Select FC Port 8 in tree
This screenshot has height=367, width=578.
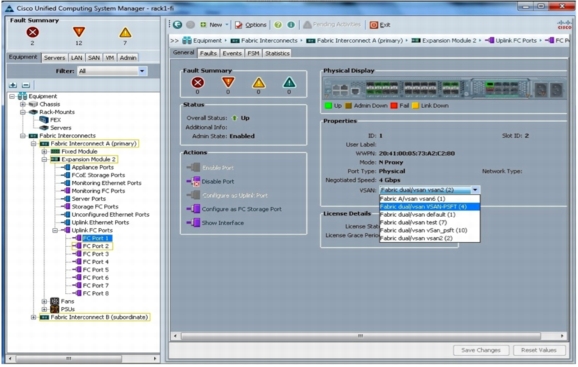(x=95, y=293)
